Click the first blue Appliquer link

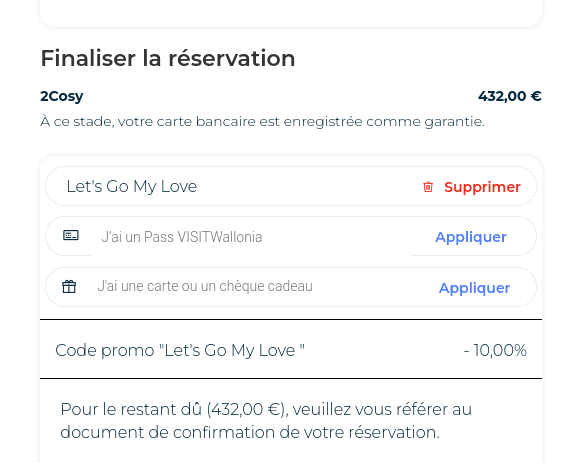pos(471,237)
